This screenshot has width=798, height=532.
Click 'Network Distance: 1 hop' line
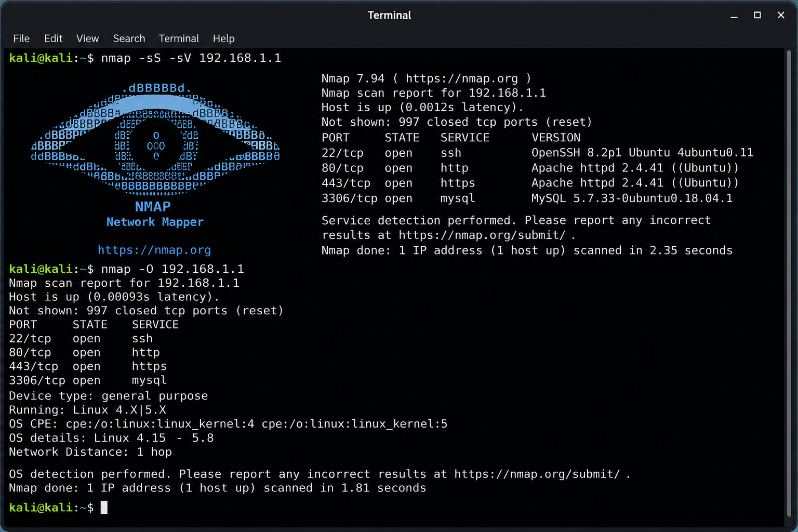coord(90,452)
